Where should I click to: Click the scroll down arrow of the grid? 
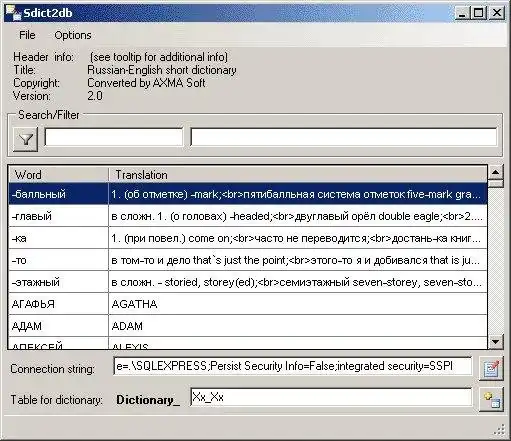point(495,342)
